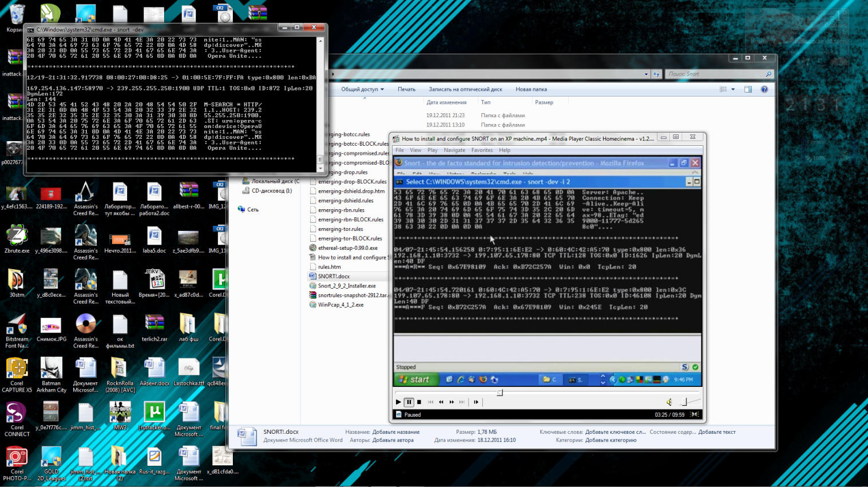The width and height of the screenshot is (868, 487).
Task: Select the snortrules-snapshot-2912 archive
Action: tap(349, 296)
